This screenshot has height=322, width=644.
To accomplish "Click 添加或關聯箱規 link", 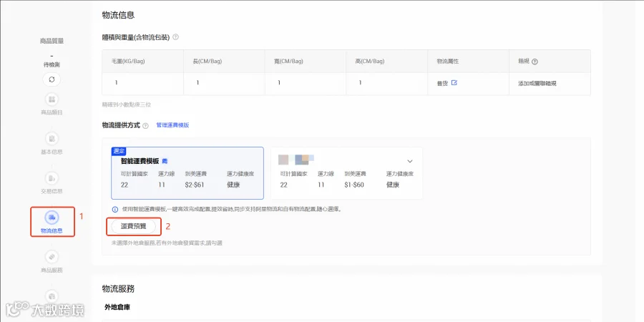I will (537, 84).
